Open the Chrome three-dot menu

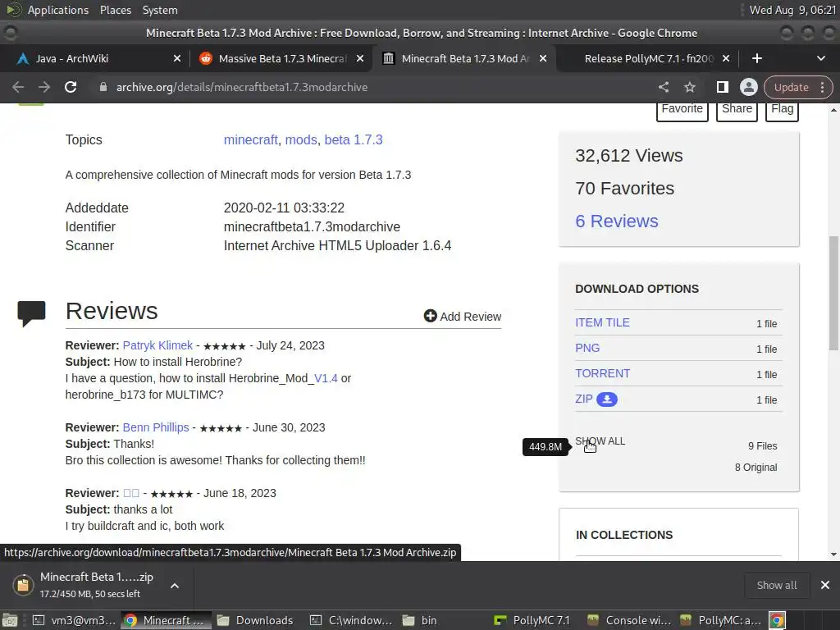[x=822, y=87]
